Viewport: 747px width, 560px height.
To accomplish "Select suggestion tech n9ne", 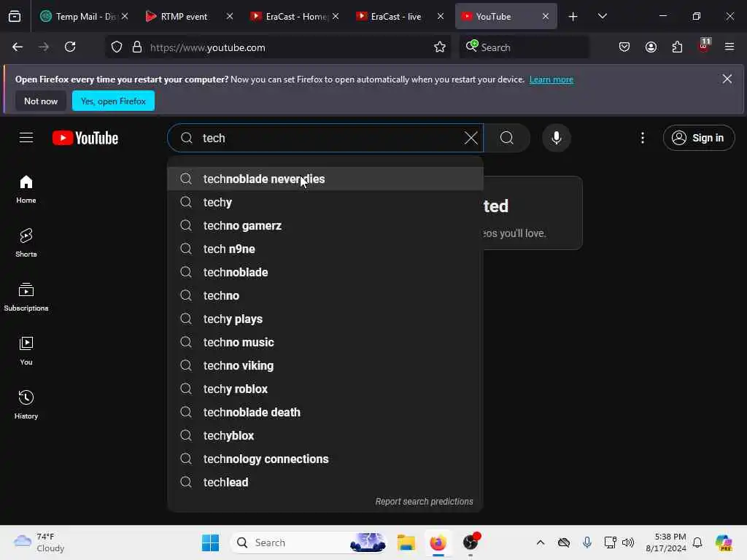I will click(325, 249).
